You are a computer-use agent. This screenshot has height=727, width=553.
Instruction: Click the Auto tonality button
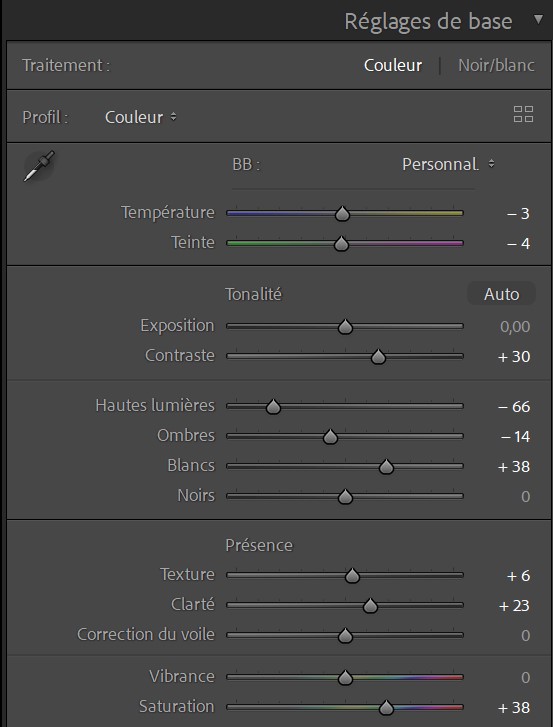pyautogui.click(x=502, y=294)
